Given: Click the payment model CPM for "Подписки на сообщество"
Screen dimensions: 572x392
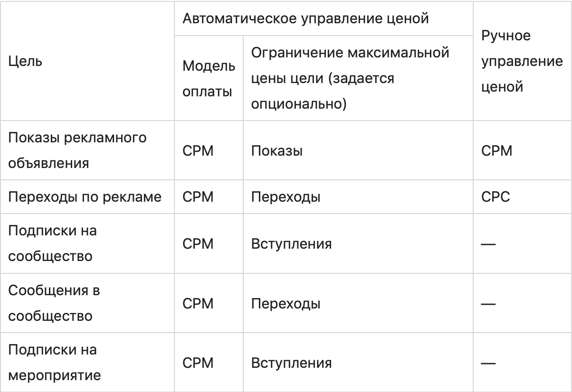Looking at the screenshot, I should 198,244.
